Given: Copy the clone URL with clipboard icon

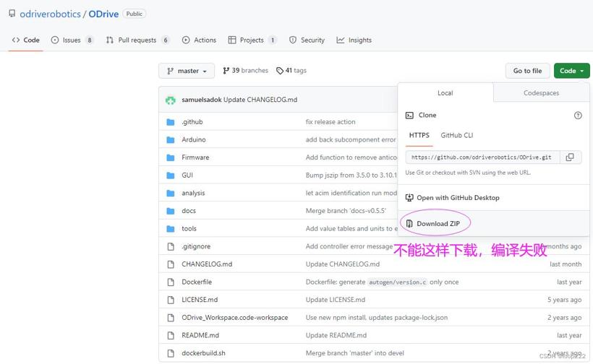Looking at the screenshot, I should (x=570, y=157).
